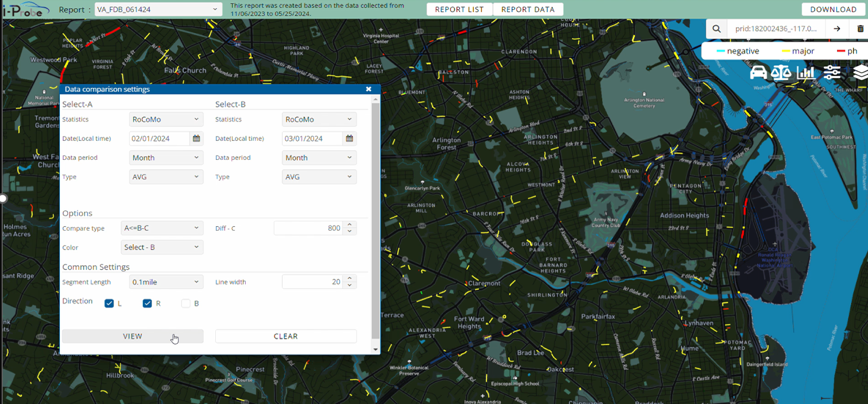Click the magnifier search icon
This screenshot has width=868, height=404.
click(x=716, y=29)
